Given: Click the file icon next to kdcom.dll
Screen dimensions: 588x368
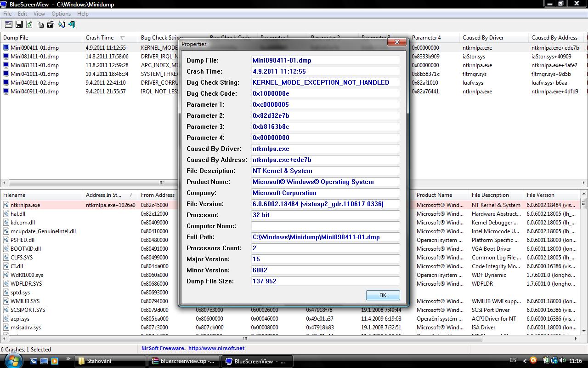Looking at the screenshot, I should point(6,223).
